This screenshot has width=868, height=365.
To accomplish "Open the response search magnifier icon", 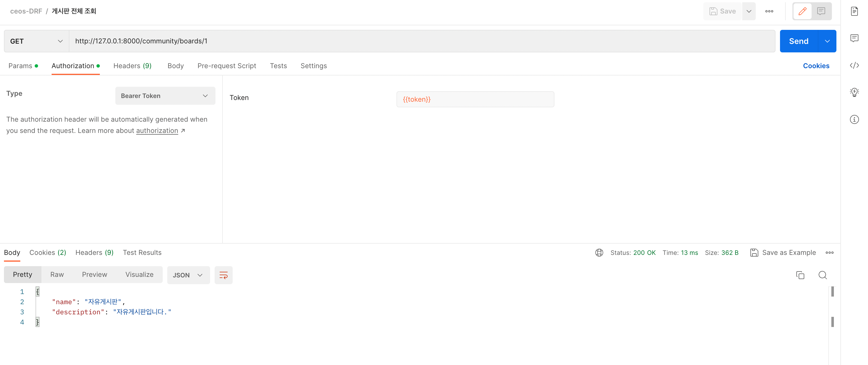I will (823, 275).
